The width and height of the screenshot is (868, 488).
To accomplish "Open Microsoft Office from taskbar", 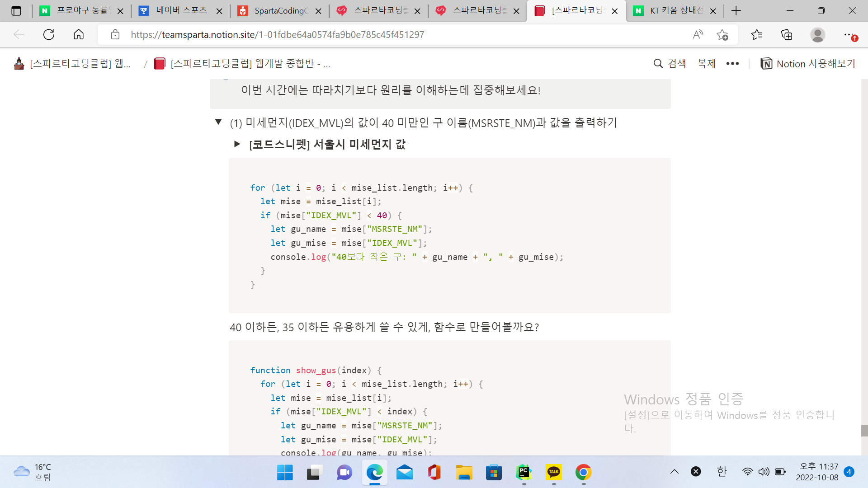I will click(x=434, y=473).
